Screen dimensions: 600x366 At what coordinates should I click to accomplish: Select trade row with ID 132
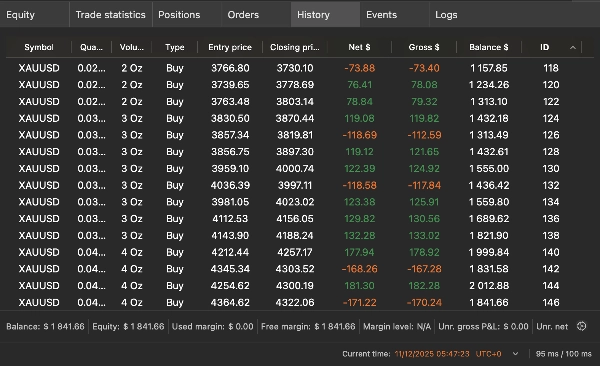300,185
